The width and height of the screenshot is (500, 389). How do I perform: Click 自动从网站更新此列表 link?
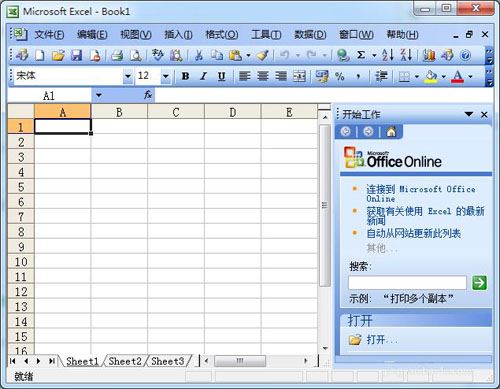click(x=413, y=233)
